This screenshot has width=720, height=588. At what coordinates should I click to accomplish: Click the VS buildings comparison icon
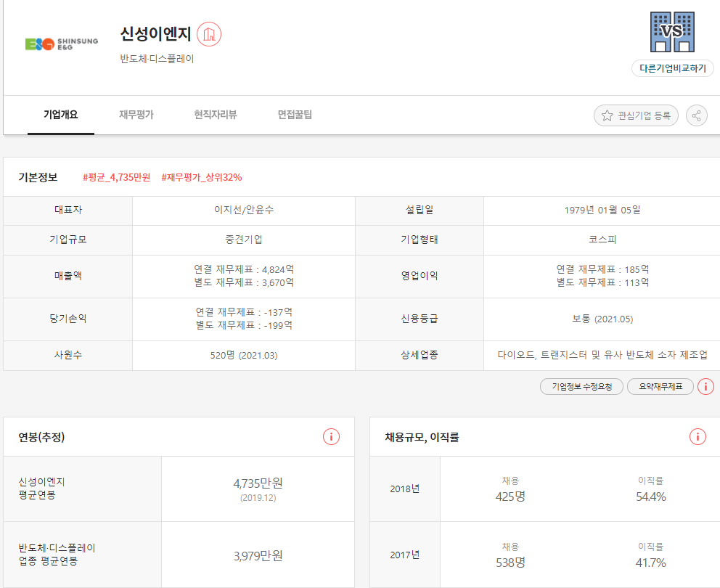tap(672, 32)
